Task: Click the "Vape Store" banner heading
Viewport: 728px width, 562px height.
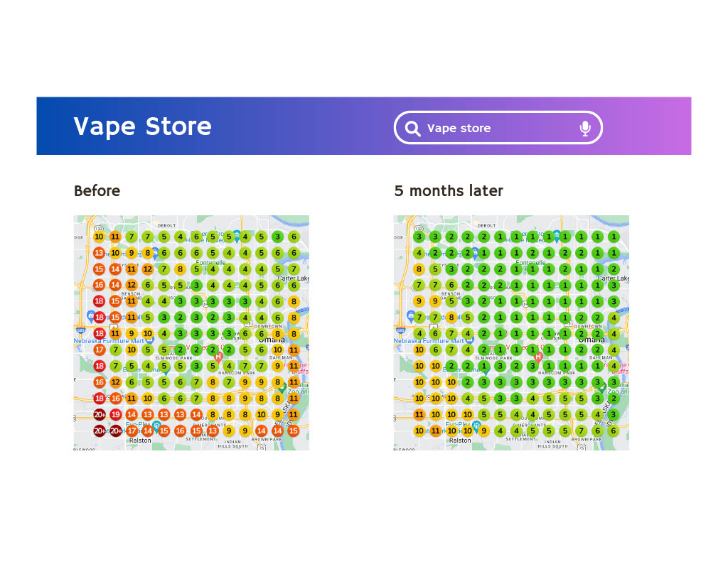Action: tap(142, 126)
